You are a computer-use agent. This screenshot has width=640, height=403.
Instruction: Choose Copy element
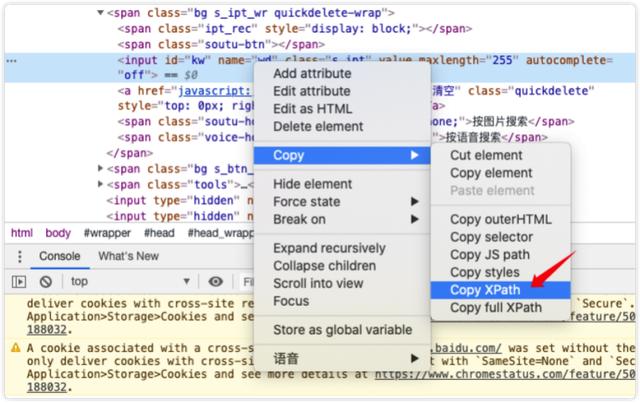[491, 173]
